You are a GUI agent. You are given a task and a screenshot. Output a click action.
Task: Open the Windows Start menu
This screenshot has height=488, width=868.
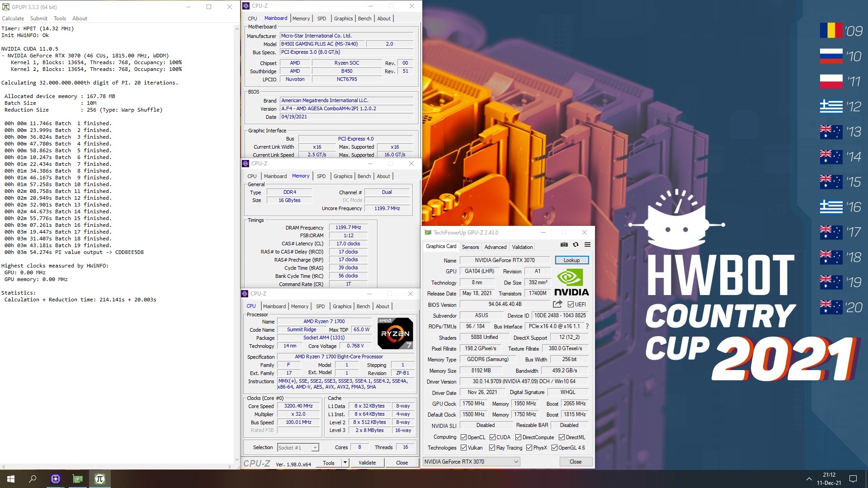pos(11,479)
